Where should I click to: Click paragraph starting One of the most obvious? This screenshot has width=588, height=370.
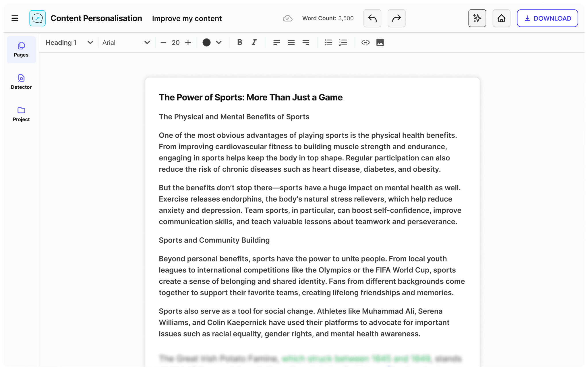coord(308,152)
